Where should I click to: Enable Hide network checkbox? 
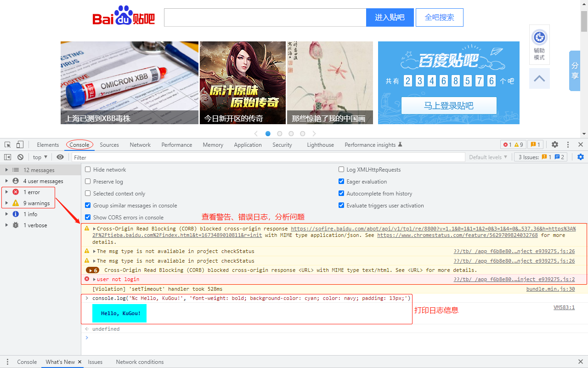(88, 170)
